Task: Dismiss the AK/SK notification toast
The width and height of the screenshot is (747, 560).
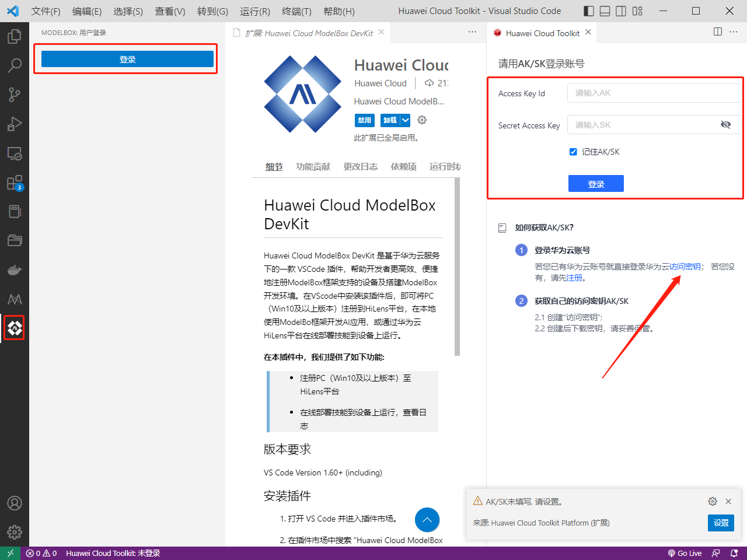Action: [x=728, y=501]
